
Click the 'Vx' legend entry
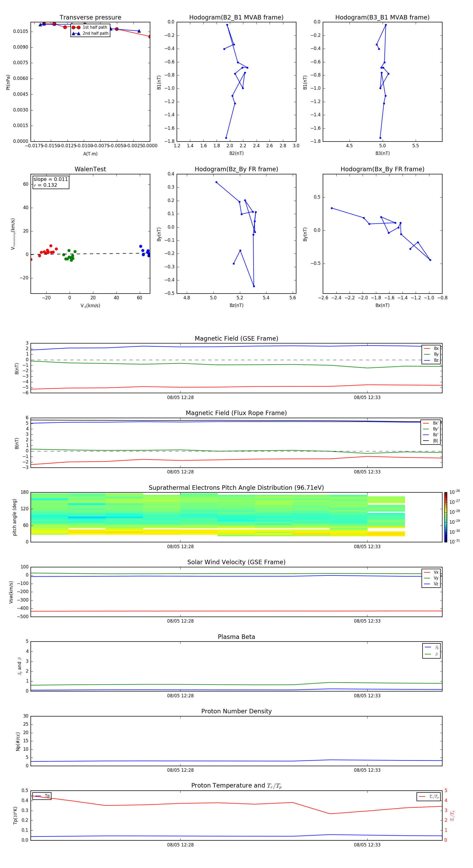click(x=431, y=572)
